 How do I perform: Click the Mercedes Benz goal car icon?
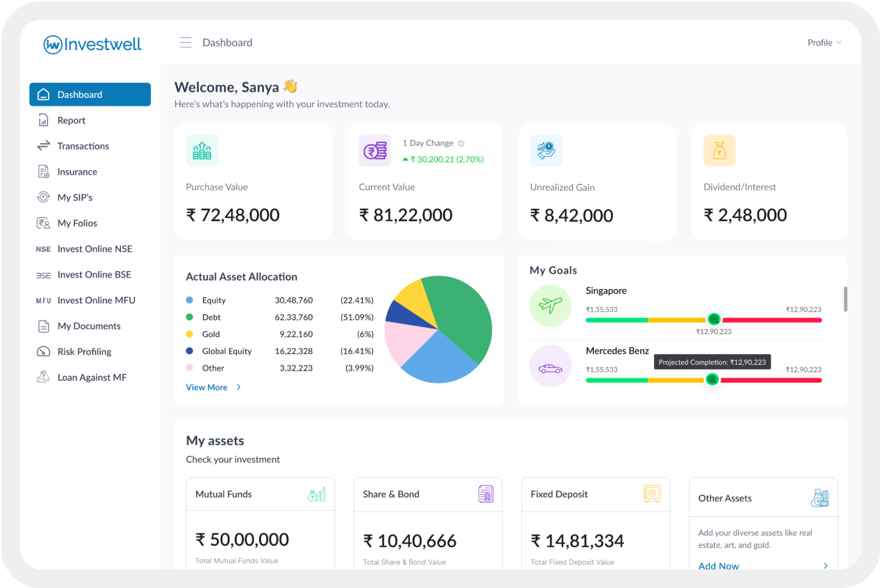coord(550,368)
